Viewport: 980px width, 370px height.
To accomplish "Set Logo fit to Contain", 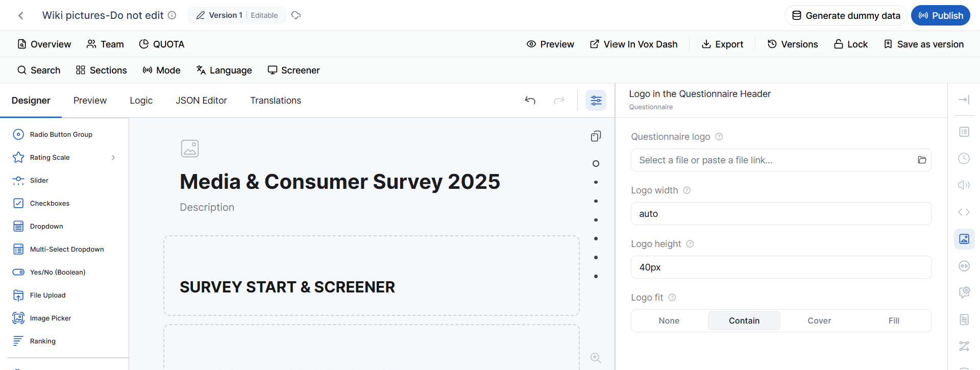I will click(x=744, y=321).
